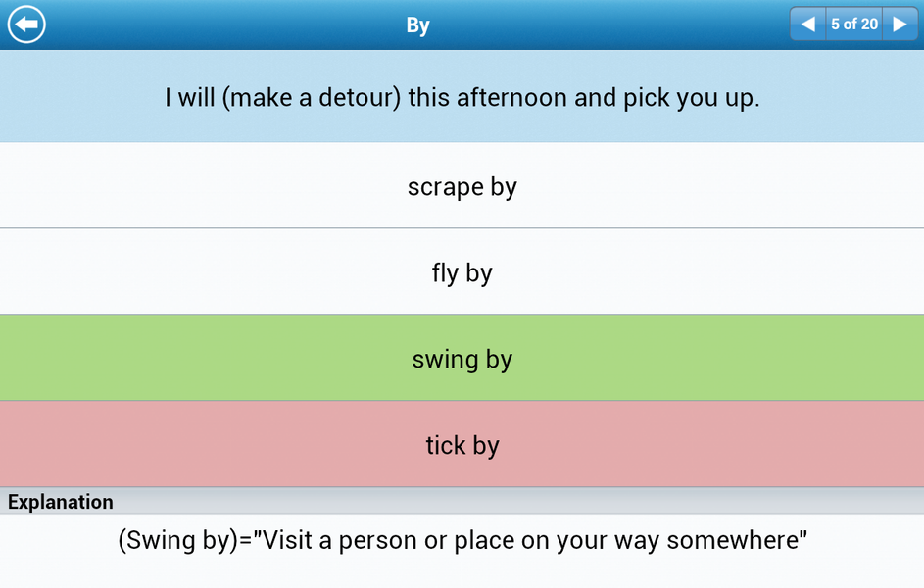Click the red 'tick by' wrong answer
This screenshot has height=588, width=924.
pos(462,444)
